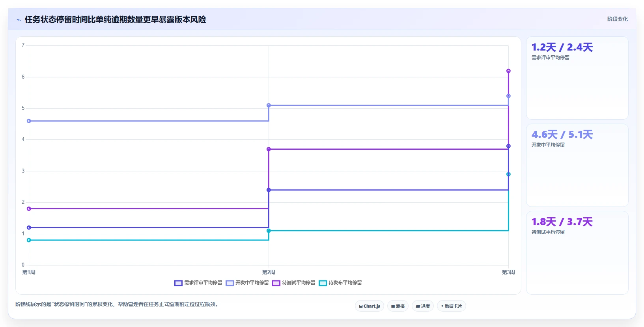The image size is (644, 327).
Task: Click the 第1周 x-axis label
Action: [29, 272]
